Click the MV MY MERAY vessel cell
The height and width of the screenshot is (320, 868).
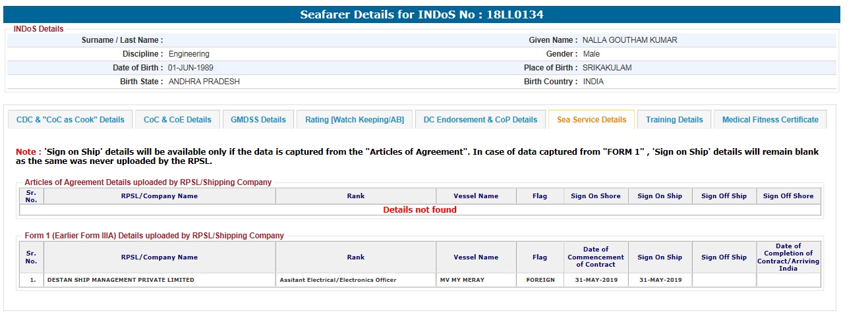tap(462, 280)
